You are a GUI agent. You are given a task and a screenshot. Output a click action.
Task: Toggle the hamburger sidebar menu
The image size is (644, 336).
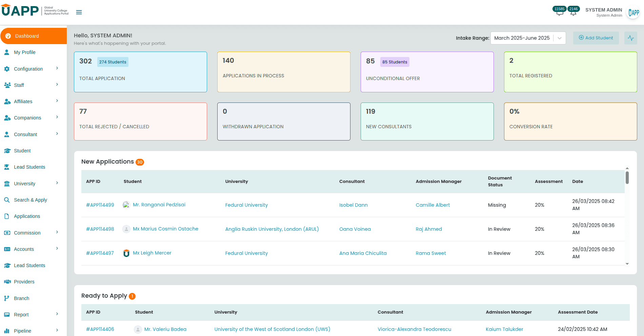(79, 12)
